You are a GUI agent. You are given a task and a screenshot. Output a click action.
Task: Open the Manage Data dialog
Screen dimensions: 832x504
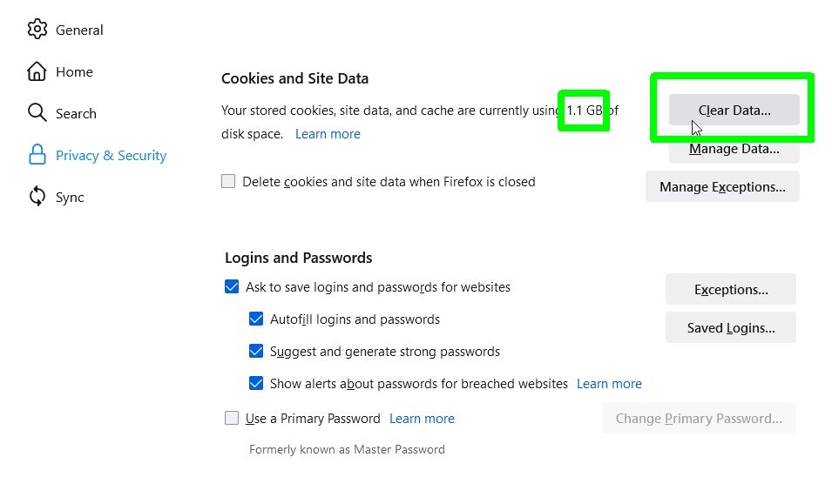pos(734,148)
